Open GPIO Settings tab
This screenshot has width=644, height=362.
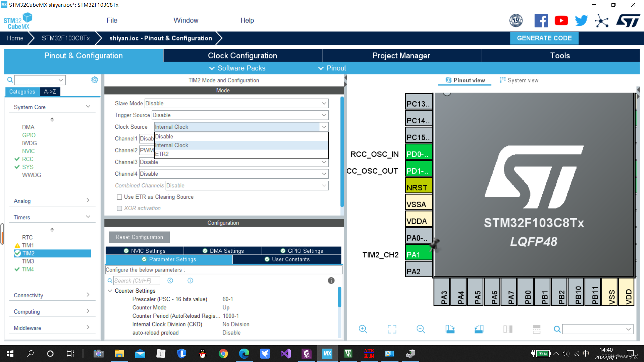click(302, 251)
